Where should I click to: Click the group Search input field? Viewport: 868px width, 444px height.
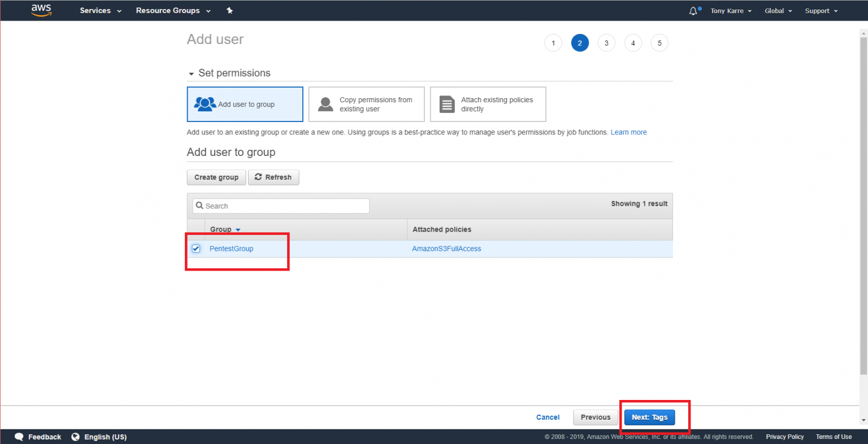click(x=281, y=206)
